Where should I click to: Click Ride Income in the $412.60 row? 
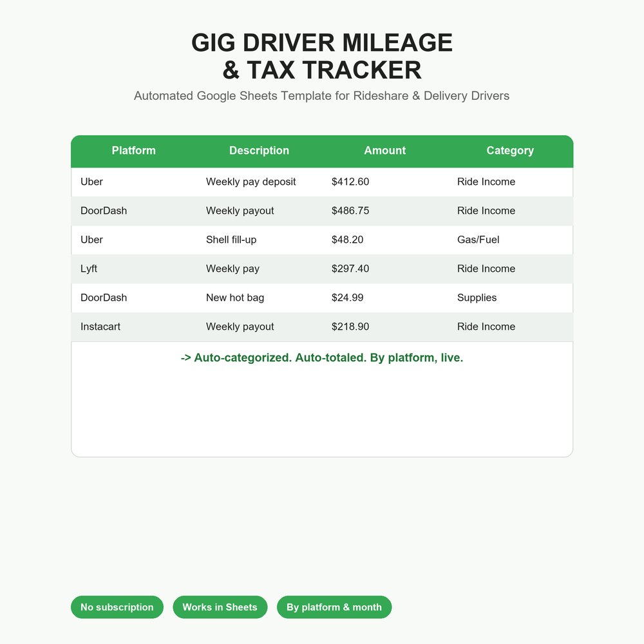(x=486, y=182)
